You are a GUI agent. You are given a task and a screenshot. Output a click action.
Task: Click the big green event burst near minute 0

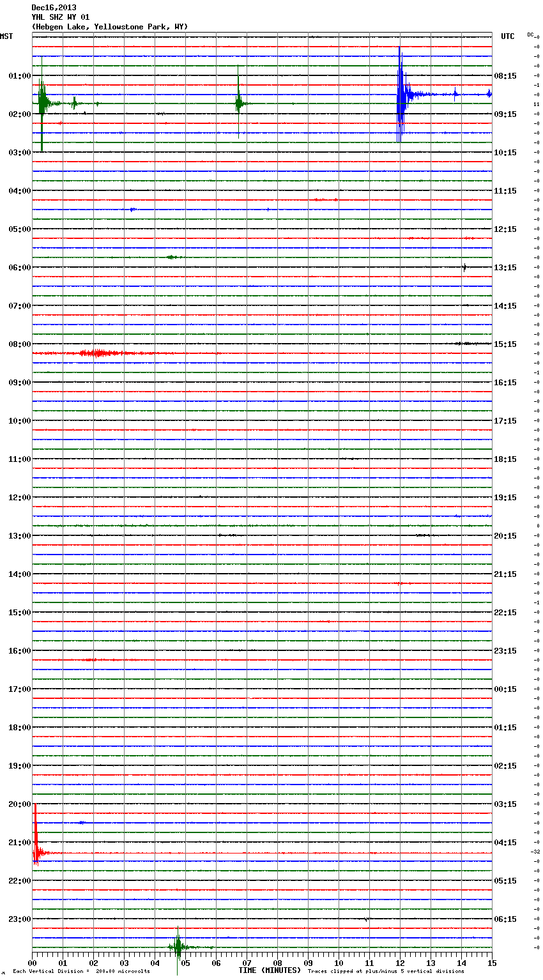coord(42,103)
